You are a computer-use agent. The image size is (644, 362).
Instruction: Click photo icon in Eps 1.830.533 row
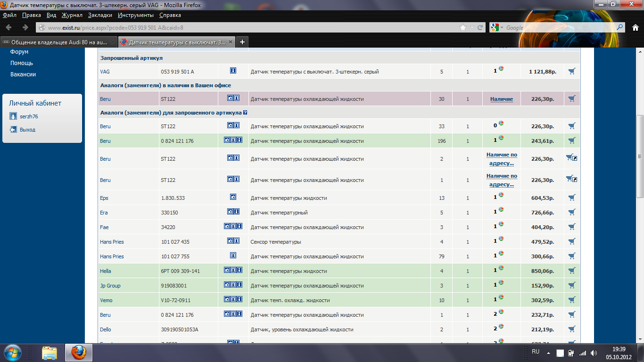233,197
